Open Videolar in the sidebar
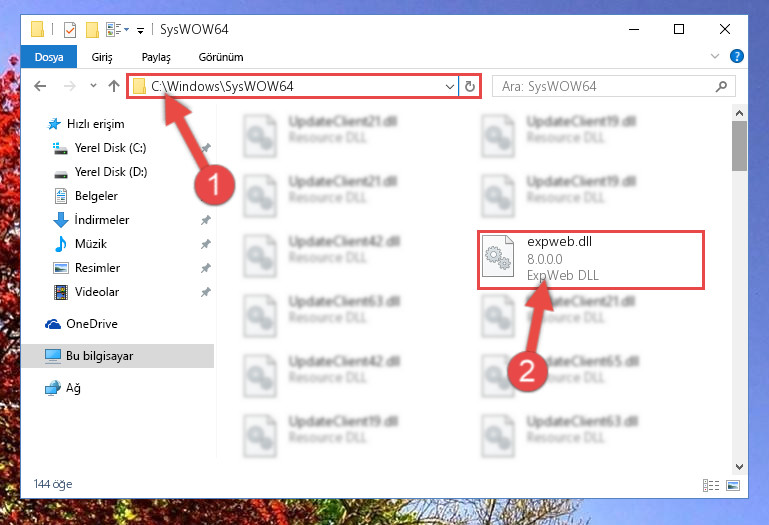 97,292
